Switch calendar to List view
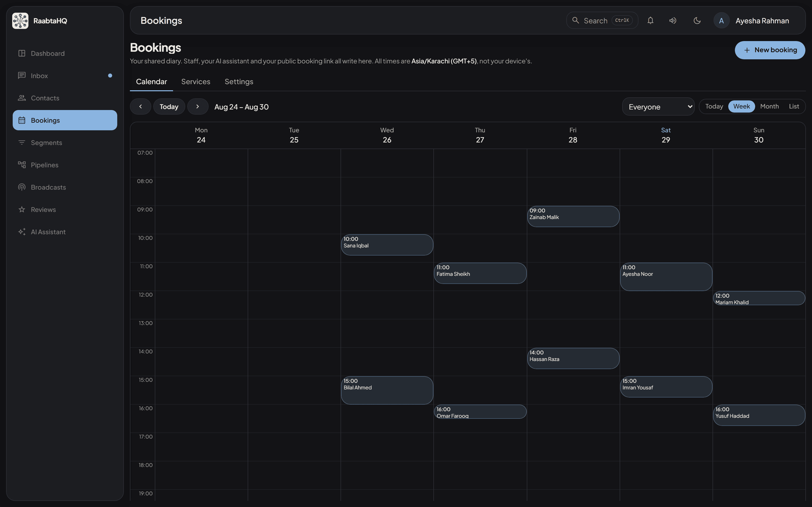Image resolution: width=812 pixels, height=507 pixels. pos(793,106)
